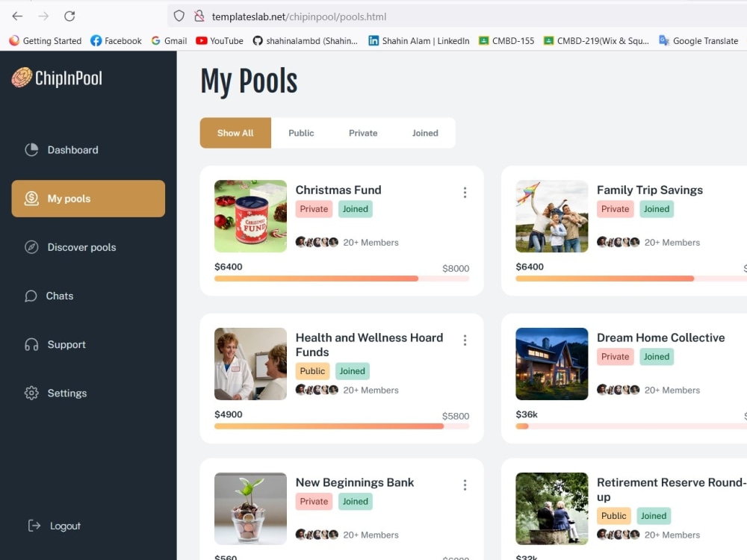The image size is (747, 560).
Task: Click the Joined tag on Dream Home Collective
Action: (x=657, y=357)
